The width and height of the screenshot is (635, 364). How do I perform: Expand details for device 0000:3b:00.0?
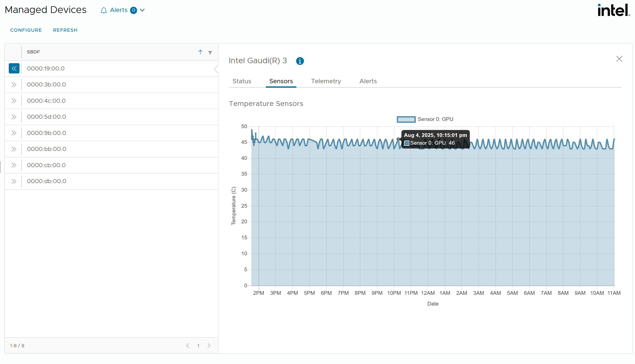pyautogui.click(x=14, y=85)
